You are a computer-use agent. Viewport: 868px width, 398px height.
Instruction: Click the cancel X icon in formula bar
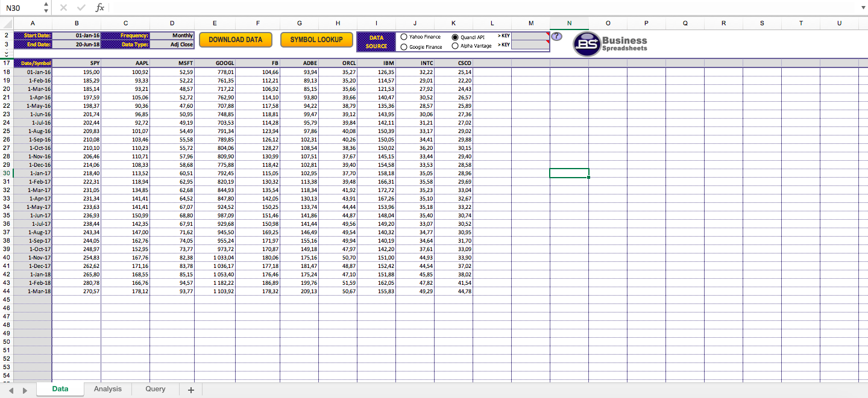[x=64, y=8]
